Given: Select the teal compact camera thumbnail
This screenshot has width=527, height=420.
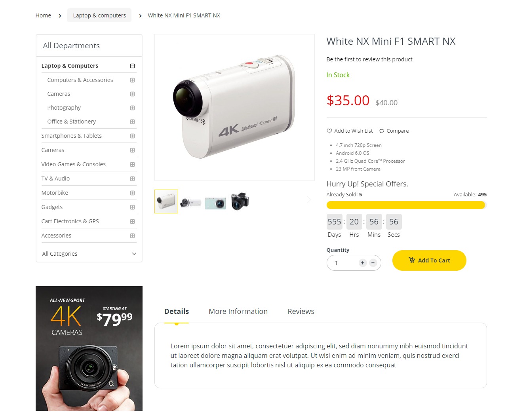Looking at the screenshot, I should 215,202.
